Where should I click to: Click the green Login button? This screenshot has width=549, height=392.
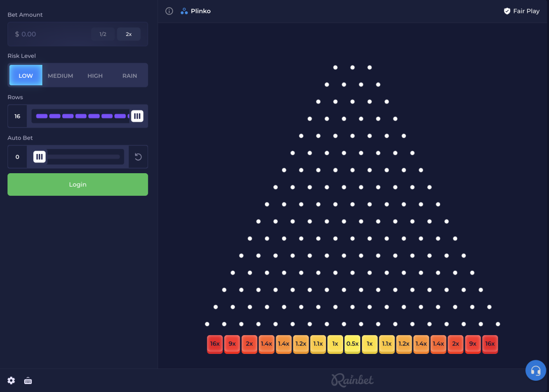[x=78, y=184]
